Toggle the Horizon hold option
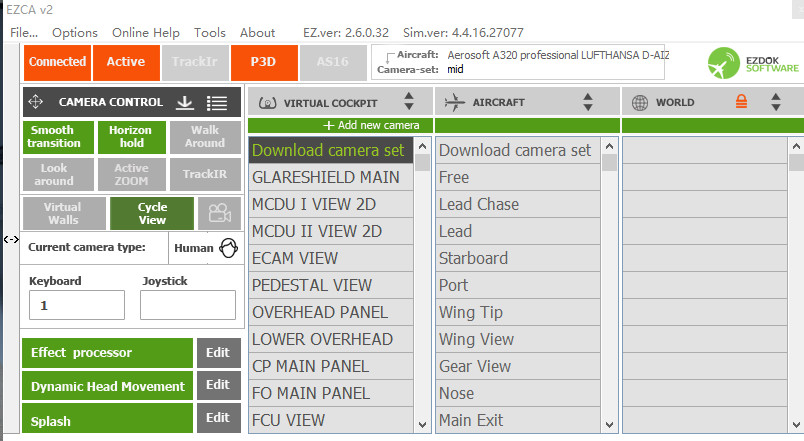Screen dimensions: 804x441 (x=130, y=137)
